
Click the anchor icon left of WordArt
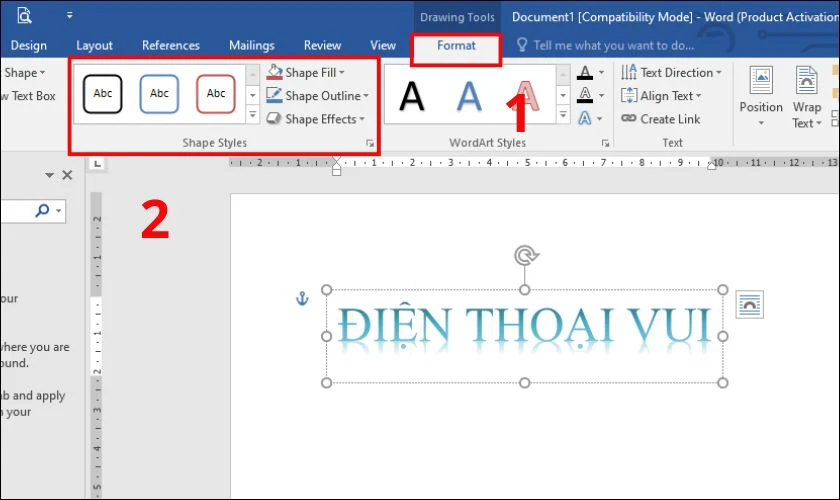pyautogui.click(x=302, y=298)
